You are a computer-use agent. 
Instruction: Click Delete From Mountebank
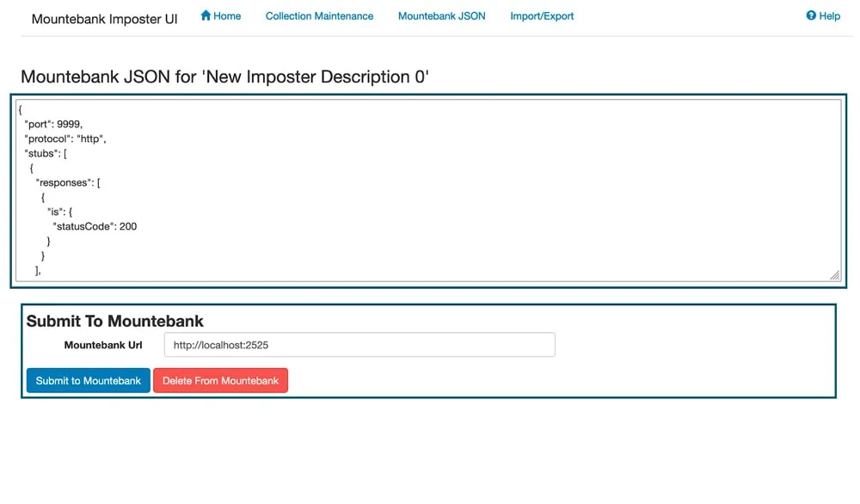pos(221,380)
